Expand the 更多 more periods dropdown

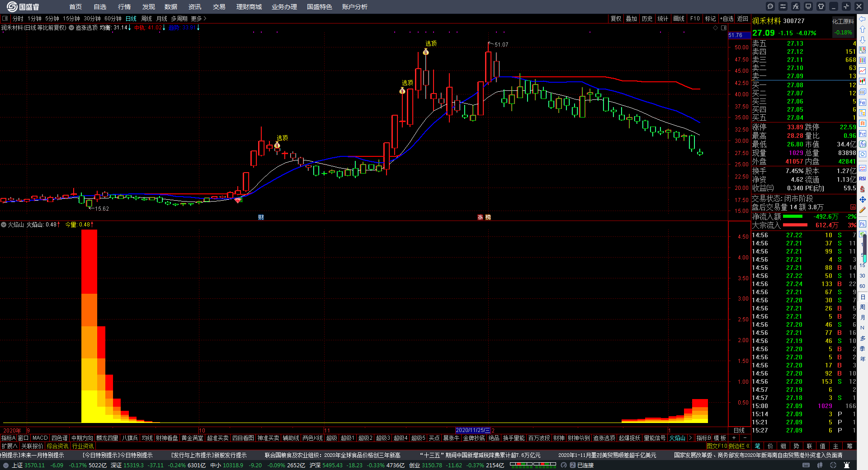pos(198,19)
